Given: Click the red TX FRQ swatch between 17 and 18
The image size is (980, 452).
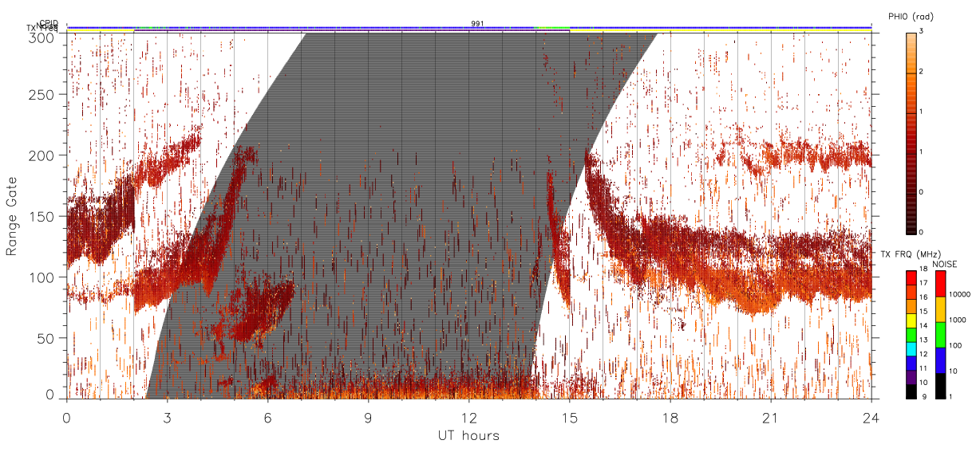Looking at the screenshot, I should tap(911, 277).
